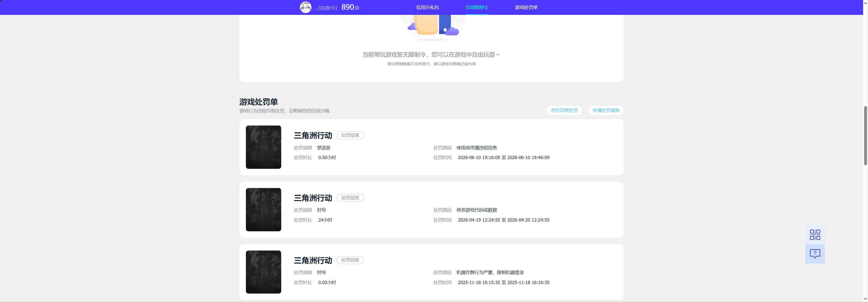This screenshot has width=868, height=302.
Task: Open game thumbnail for 禁语音 penalty
Action: (x=264, y=147)
